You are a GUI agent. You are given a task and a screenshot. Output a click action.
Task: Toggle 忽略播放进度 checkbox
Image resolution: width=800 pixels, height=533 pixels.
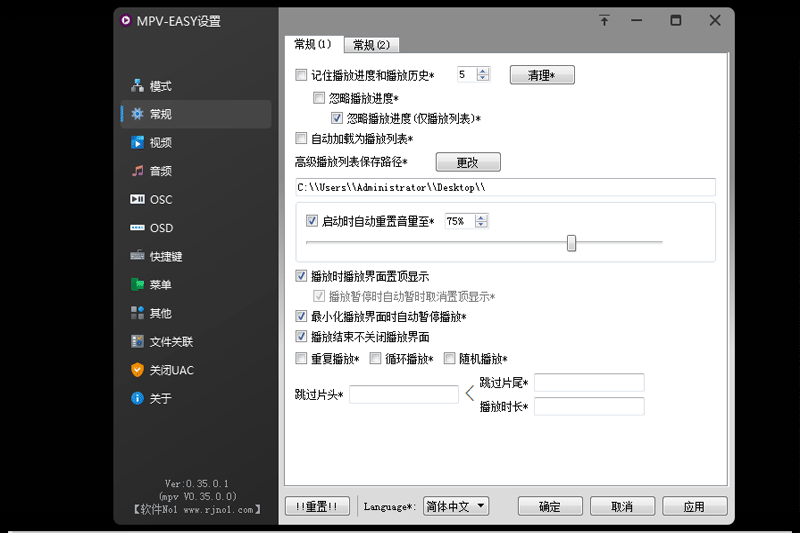[x=319, y=97]
